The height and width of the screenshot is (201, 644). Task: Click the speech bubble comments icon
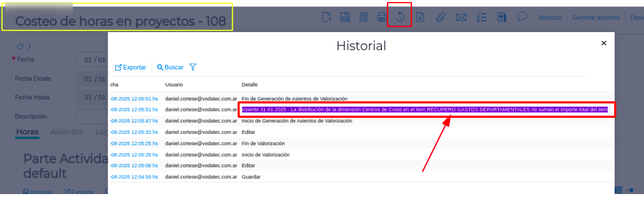(x=523, y=17)
